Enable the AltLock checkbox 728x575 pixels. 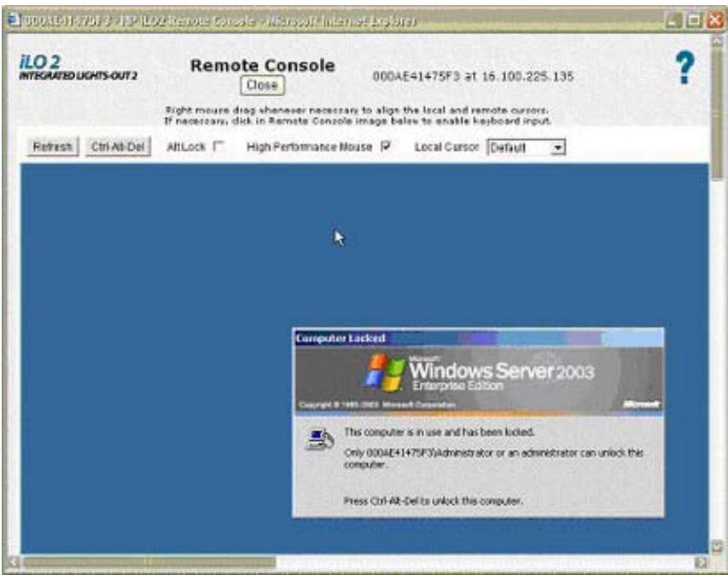[x=218, y=146]
